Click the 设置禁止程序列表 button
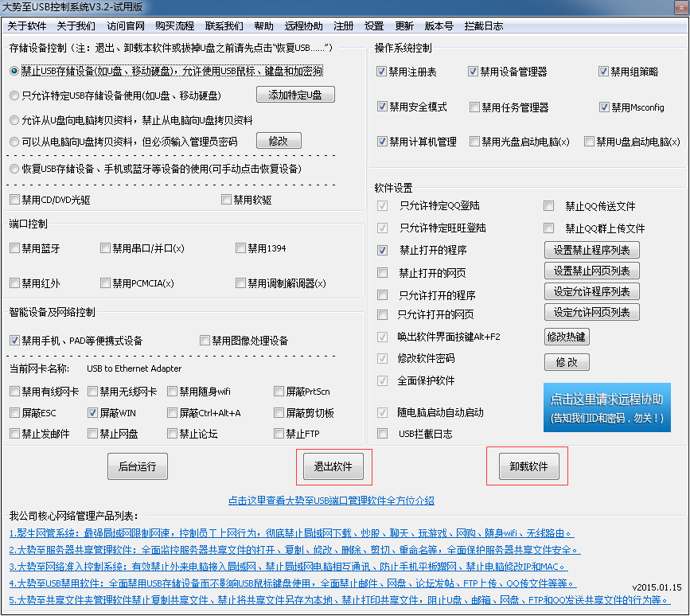Image resolution: width=690 pixels, height=616 pixels. click(x=591, y=250)
